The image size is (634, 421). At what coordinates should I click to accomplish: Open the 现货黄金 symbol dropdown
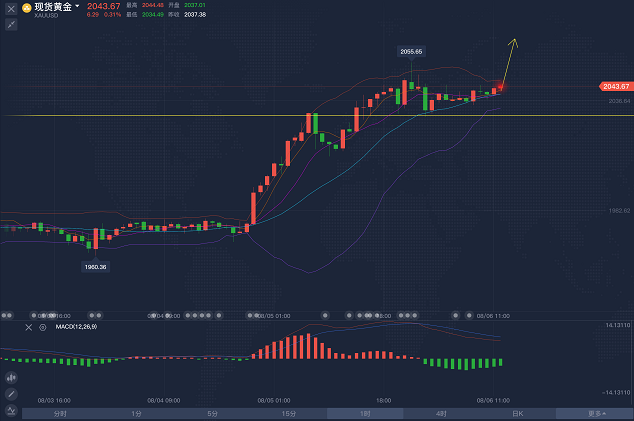click(77, 7)
